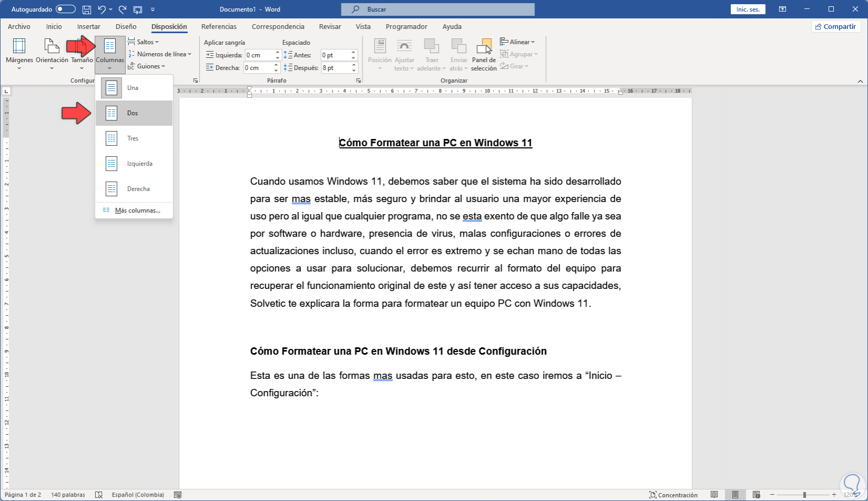Open the Archivo tab
This screenshot has width=868, height=501.
coord(19,26)
